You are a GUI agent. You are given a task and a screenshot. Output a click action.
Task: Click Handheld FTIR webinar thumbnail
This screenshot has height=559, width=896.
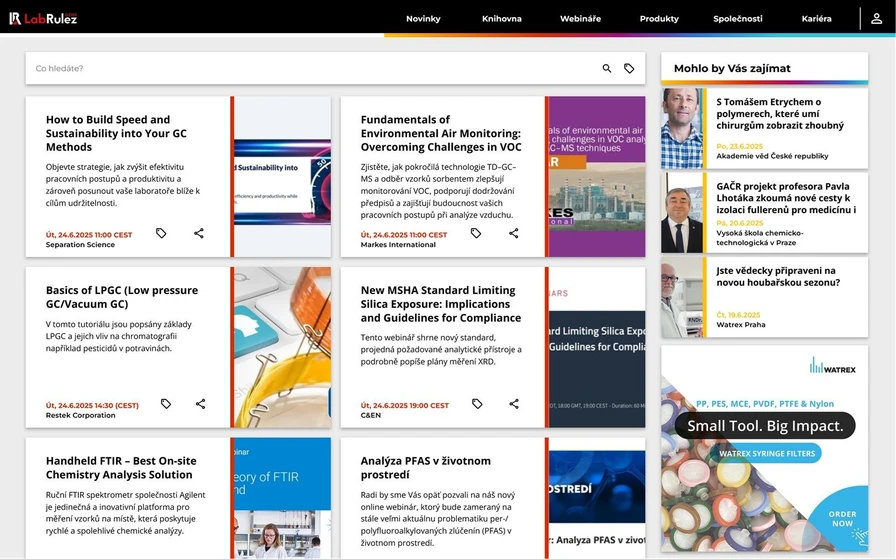click(x=282, y=498)
